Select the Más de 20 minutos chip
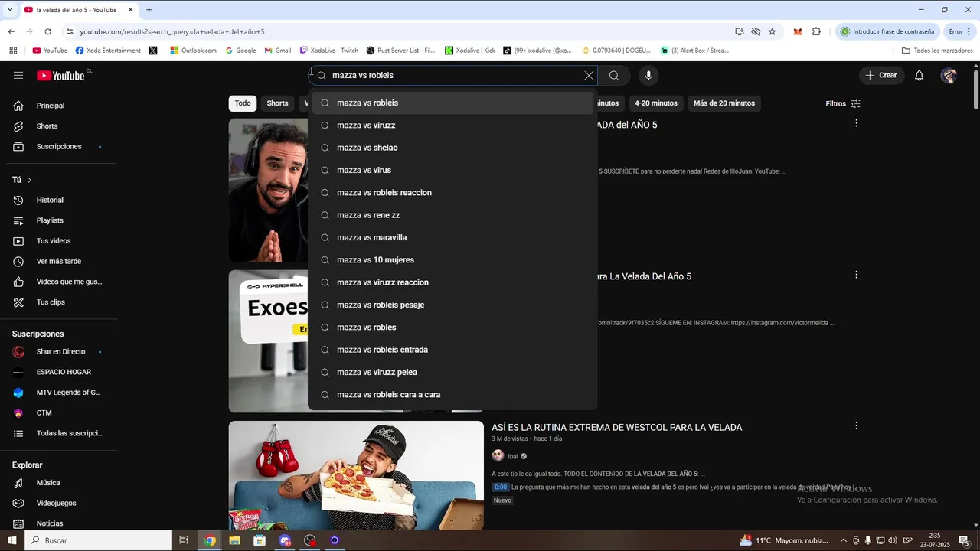This screenshot has height=551, width=980. 724,103
